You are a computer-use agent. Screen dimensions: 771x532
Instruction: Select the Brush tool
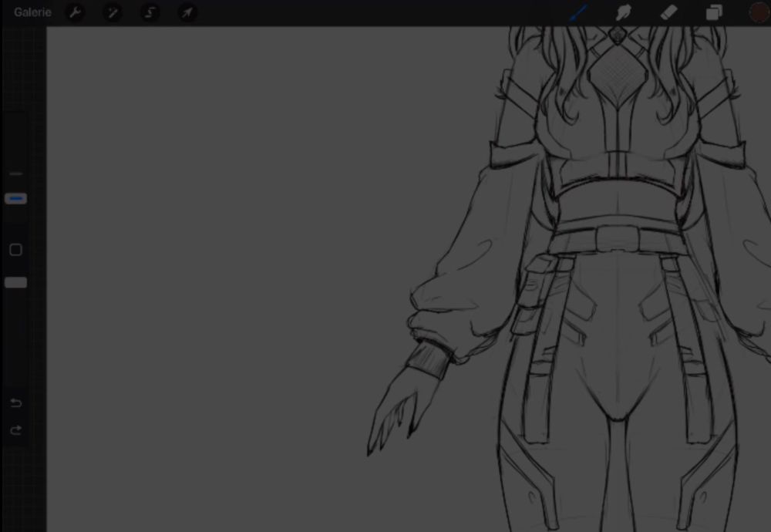coord(578,13)
